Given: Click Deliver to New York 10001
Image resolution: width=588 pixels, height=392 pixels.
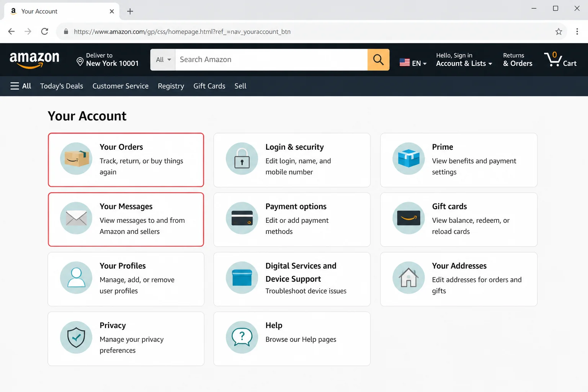Looking at the screenshot, I should (108, 60).
